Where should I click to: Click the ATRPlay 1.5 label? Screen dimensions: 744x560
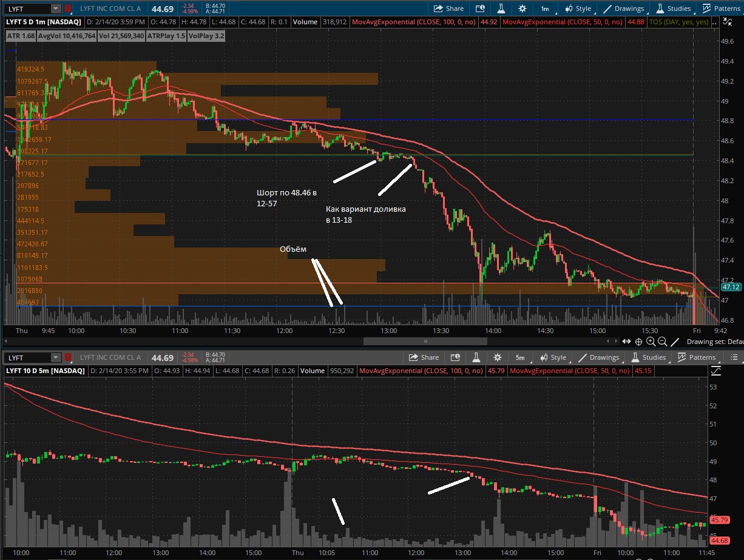pyautogui.click(x=167, y=36)
